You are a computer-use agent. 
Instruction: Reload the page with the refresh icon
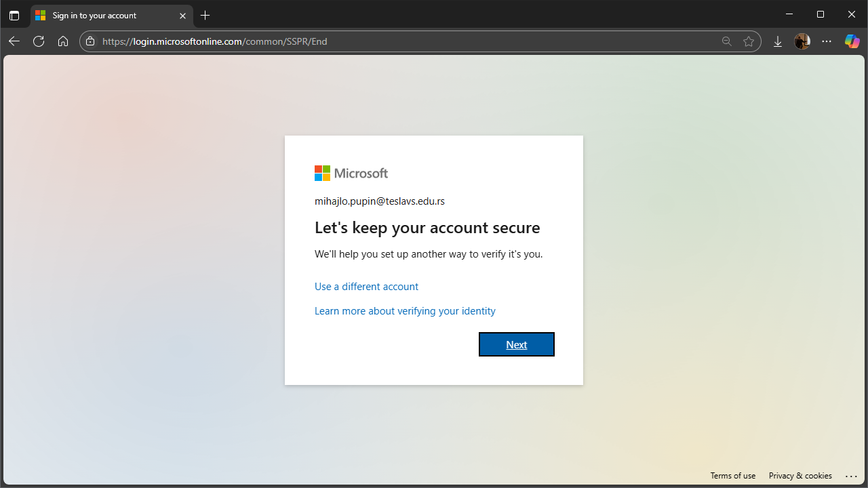click(x=39, y=41)
